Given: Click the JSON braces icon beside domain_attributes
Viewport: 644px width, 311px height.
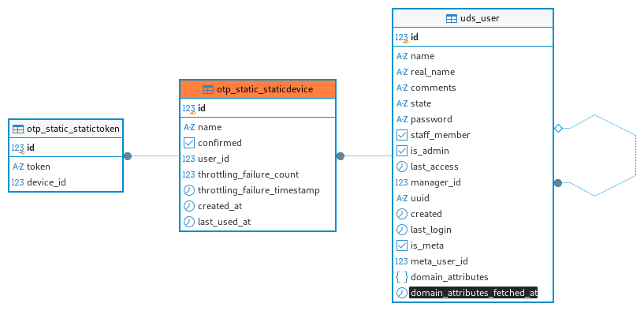Looking at the screenshot, I should click(x=402, y=277).
